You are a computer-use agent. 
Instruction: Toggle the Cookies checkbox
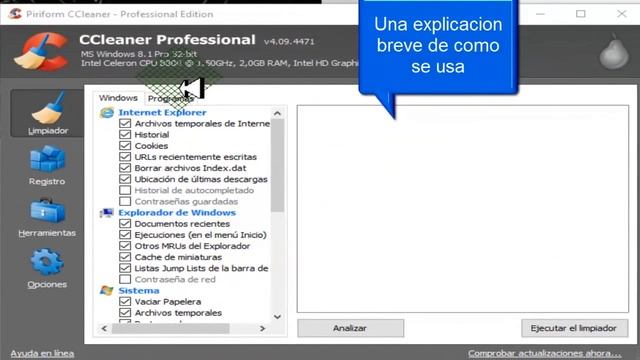[125, 146]
